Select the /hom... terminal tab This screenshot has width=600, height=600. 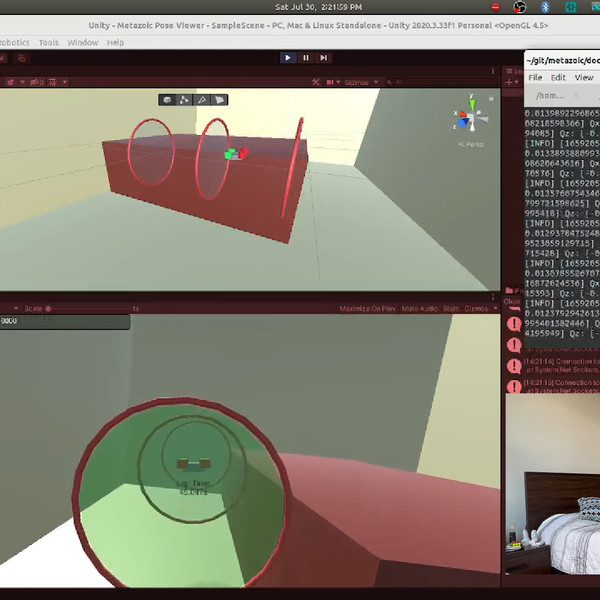pyautogui.click(x=550, y=96)
